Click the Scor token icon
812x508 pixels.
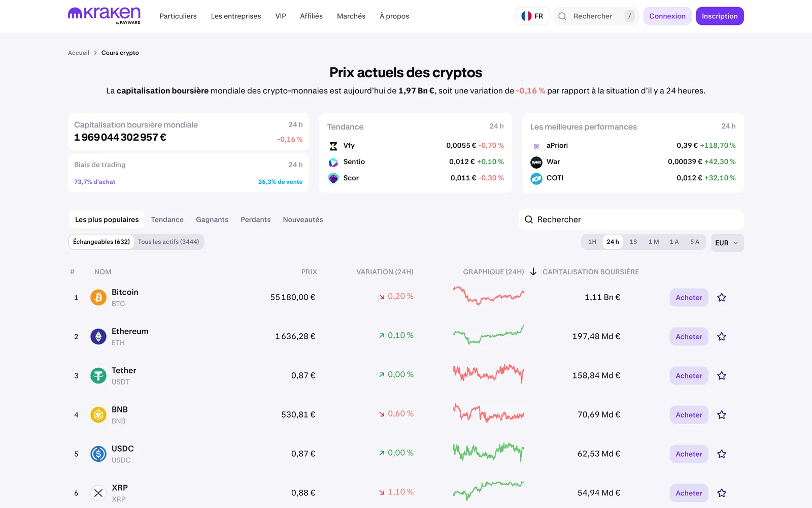pyautogui.click(x=333, y=178)
